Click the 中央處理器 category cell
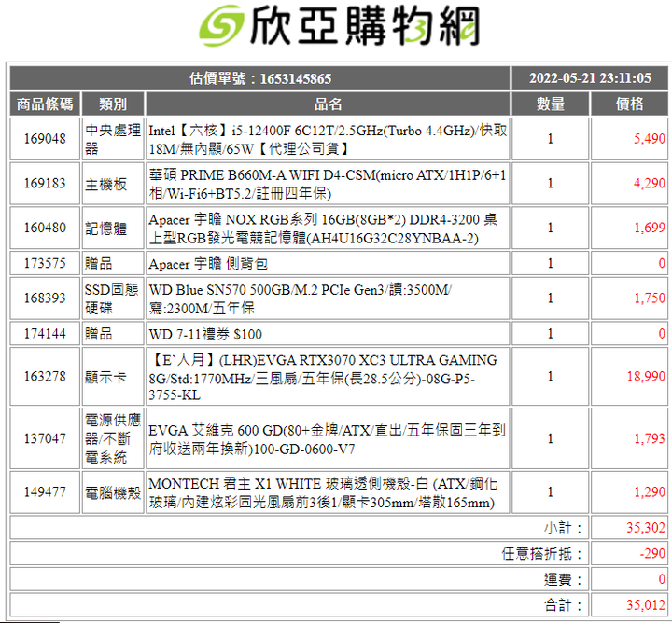This screenshot has width=672, height=623. (x=113, y=139)
